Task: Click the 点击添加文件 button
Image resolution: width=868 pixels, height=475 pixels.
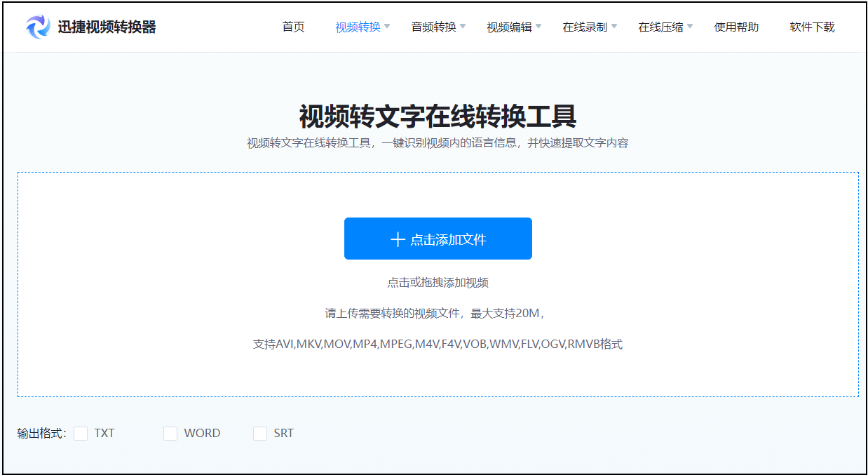Action: (x=438, y=239)
